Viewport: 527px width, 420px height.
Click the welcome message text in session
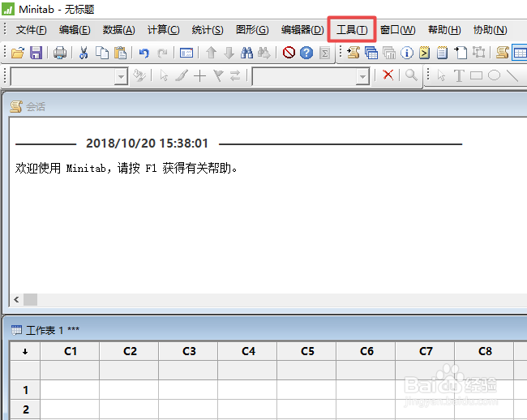click(x=126, y=168)
